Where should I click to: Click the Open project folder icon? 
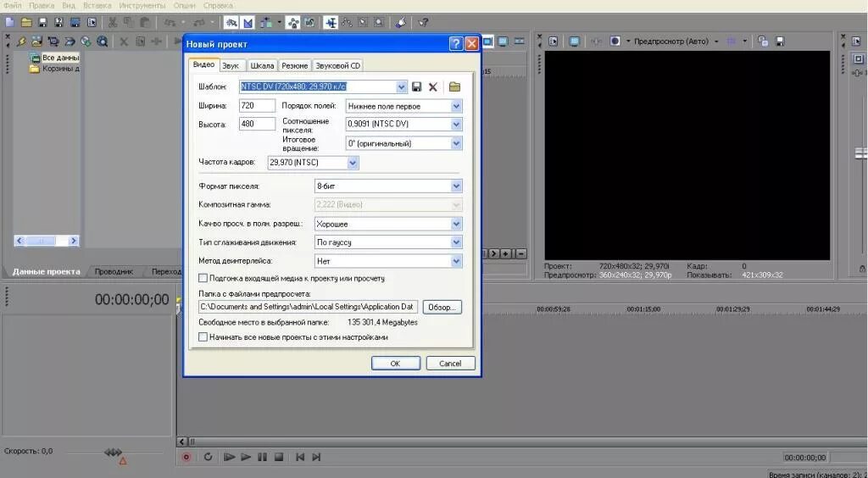click(x=26, y=23)
